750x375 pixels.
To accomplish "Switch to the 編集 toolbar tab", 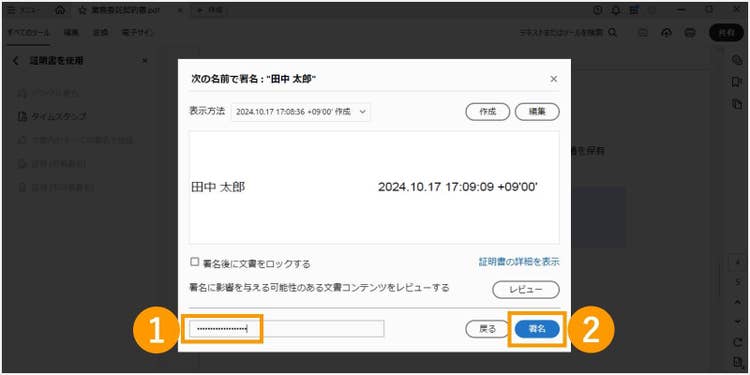I will click(71, 33).
